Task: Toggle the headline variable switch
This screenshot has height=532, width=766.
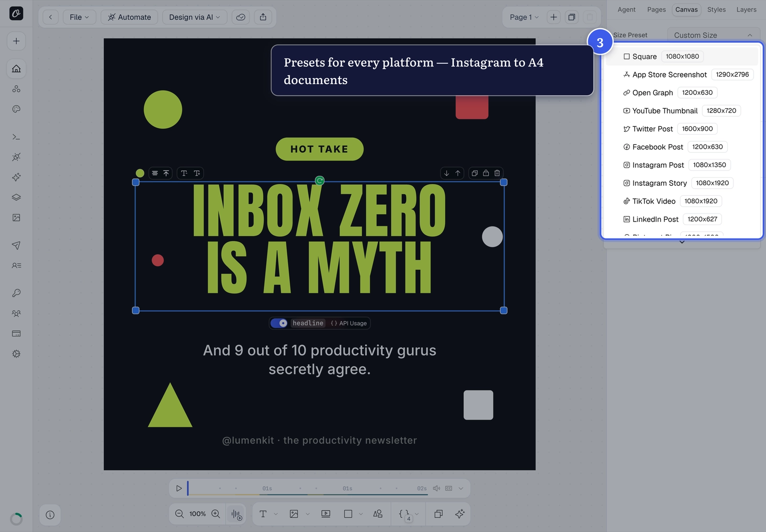Action: (x=279, y=323)
